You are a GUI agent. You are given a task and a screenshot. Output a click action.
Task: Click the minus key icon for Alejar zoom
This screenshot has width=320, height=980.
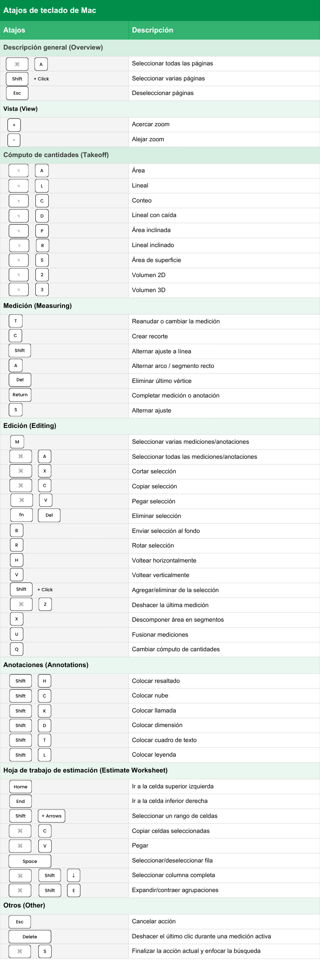point(14,140)
